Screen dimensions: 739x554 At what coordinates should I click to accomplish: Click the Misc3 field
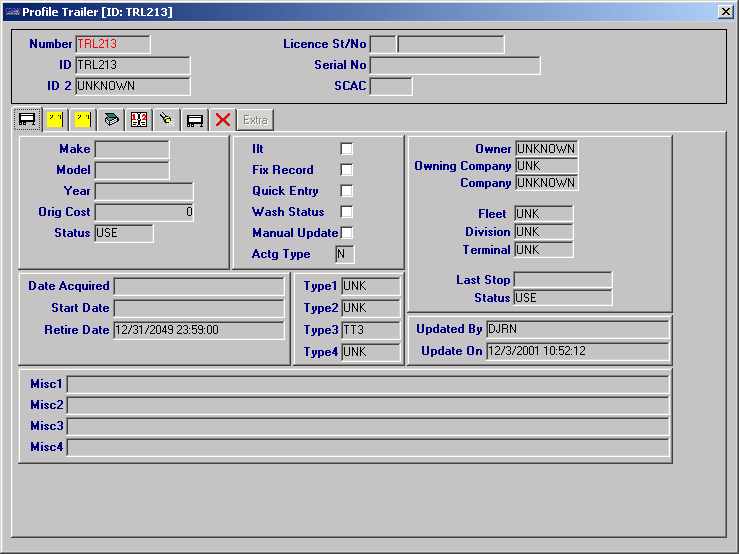pos(368,426)
